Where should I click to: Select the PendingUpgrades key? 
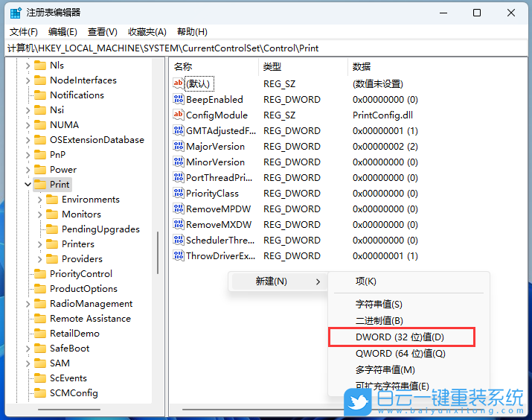pos(100,229)
